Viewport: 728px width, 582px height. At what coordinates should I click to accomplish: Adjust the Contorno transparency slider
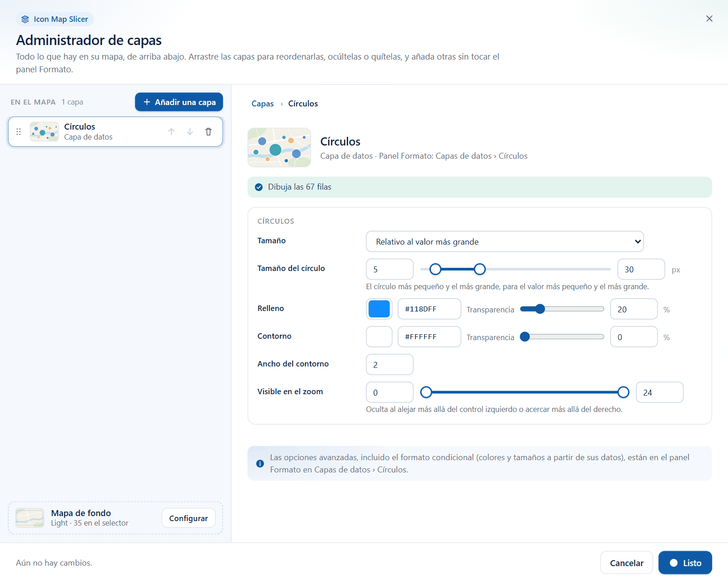pyautogui.click(x=562, y=337)
